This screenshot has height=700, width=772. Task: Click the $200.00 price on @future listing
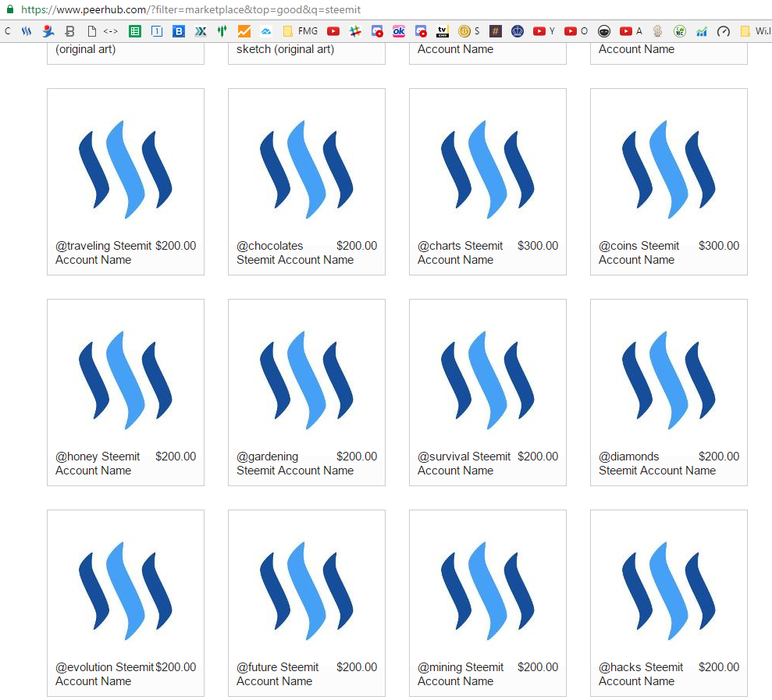[357, 667]
